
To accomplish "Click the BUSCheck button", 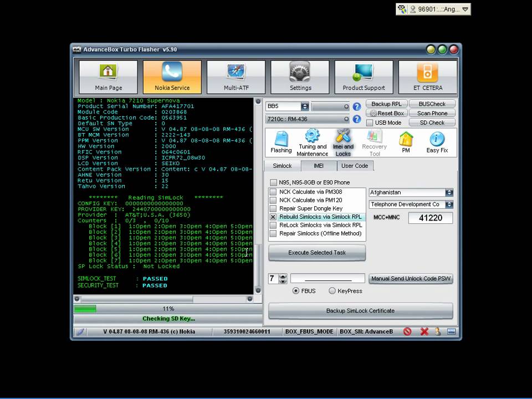I will click(432, 104).
